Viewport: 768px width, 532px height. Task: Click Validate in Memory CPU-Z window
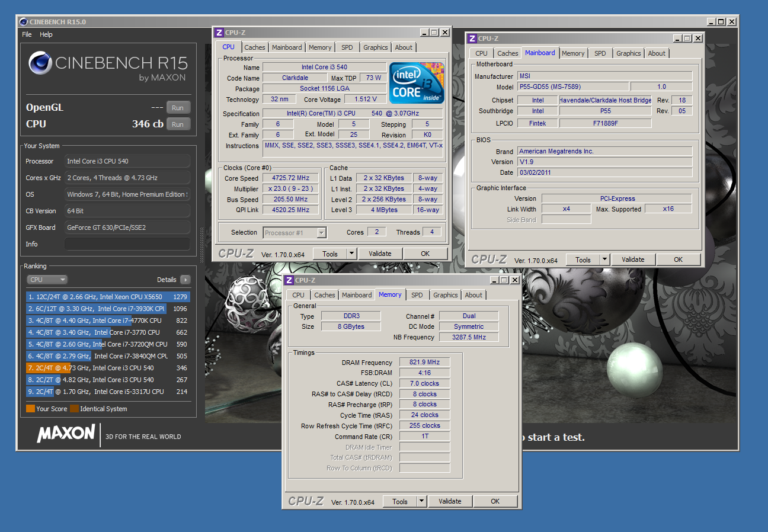tap(450, 501)
